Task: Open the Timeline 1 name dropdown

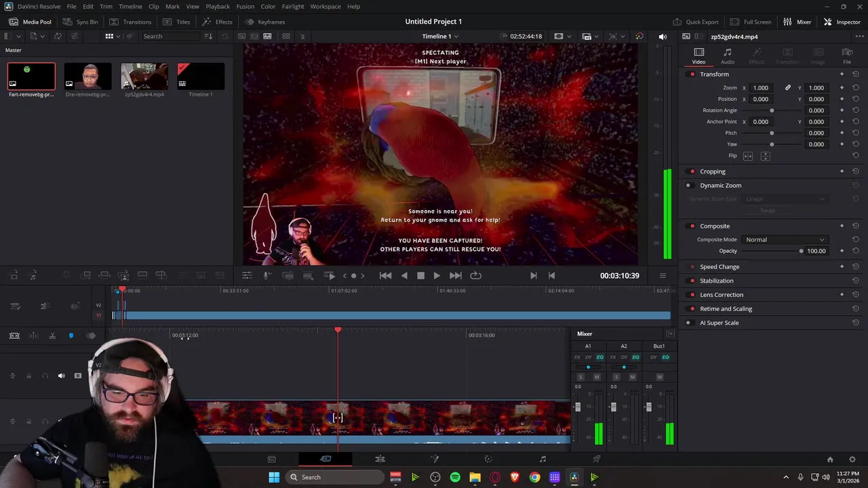Action: click(x=440, y=36)
